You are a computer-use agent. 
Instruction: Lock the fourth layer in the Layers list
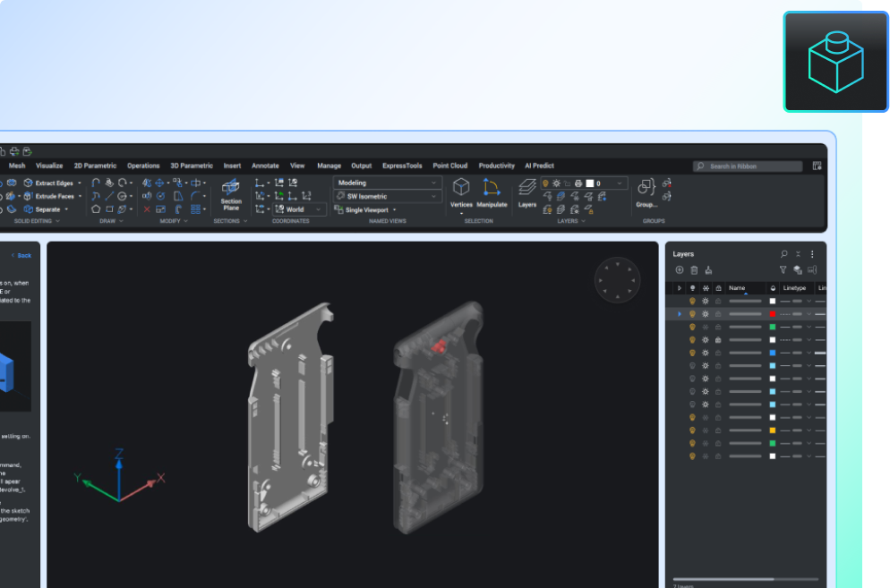[719, 339]
